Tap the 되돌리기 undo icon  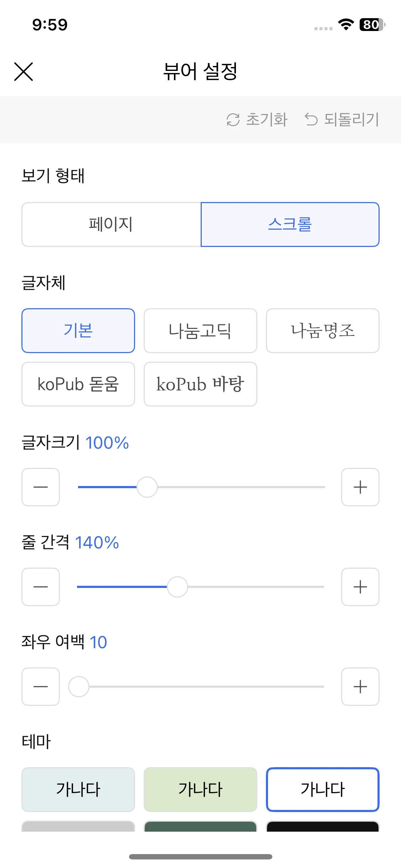[x=311, y=120]
